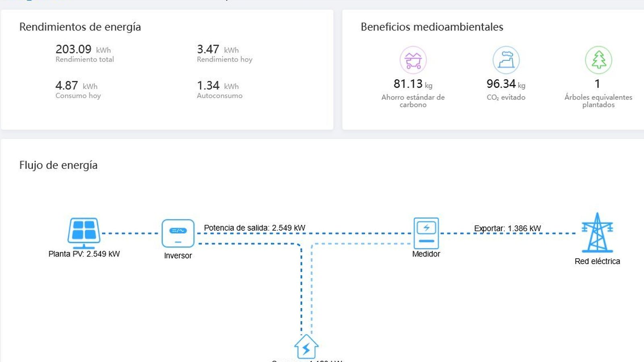The width and height of the screenshot is (644, 362).
Task: Click the Potencia de salida 2.549 kW label
Action: point(254,228)
